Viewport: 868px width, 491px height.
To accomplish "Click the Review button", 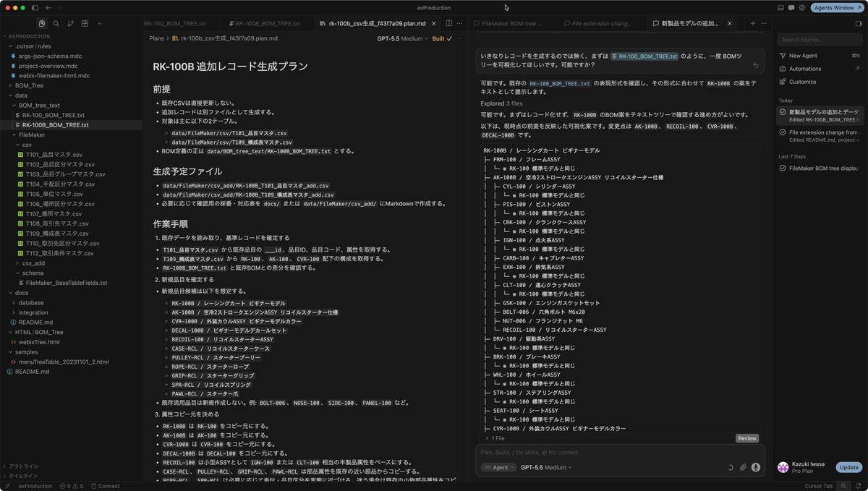I will tap(747, 438).
